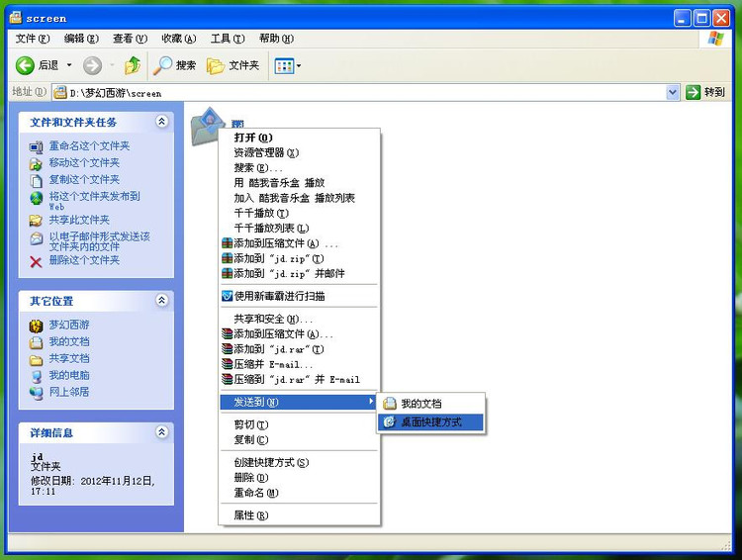Collapse the 文件和文件夹任务 panel
The image size is (742, 560).
[162, 122]
